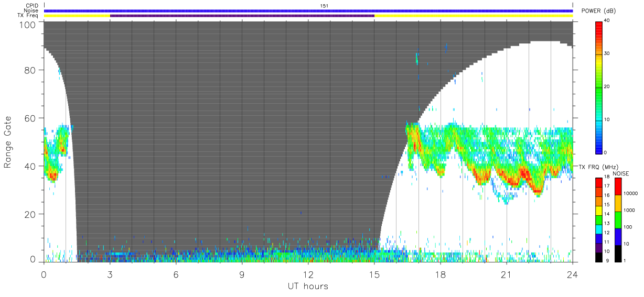Image resolution: width=644 pixels, height=297 pixels.
Task: Click the TX Freq row label
Action: (x=28, y=16)
